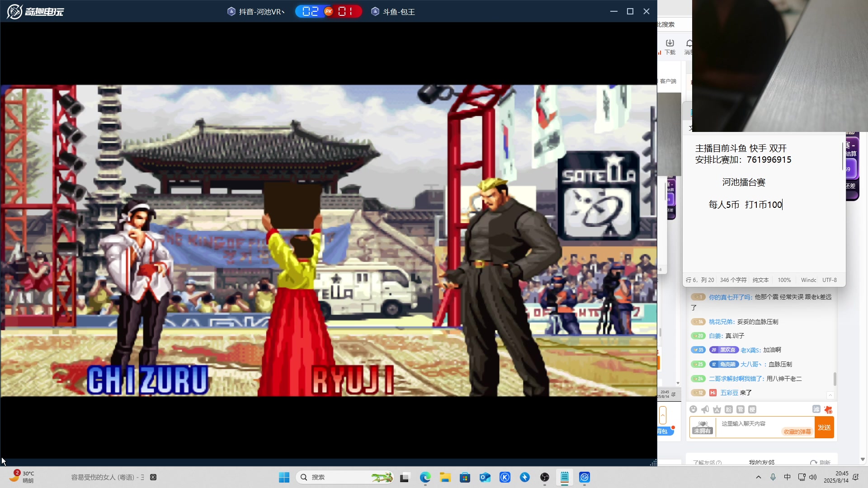868x488 pixels.
Task: Select player 抖音-河池VR in header
Action: (x=256, y=12)
